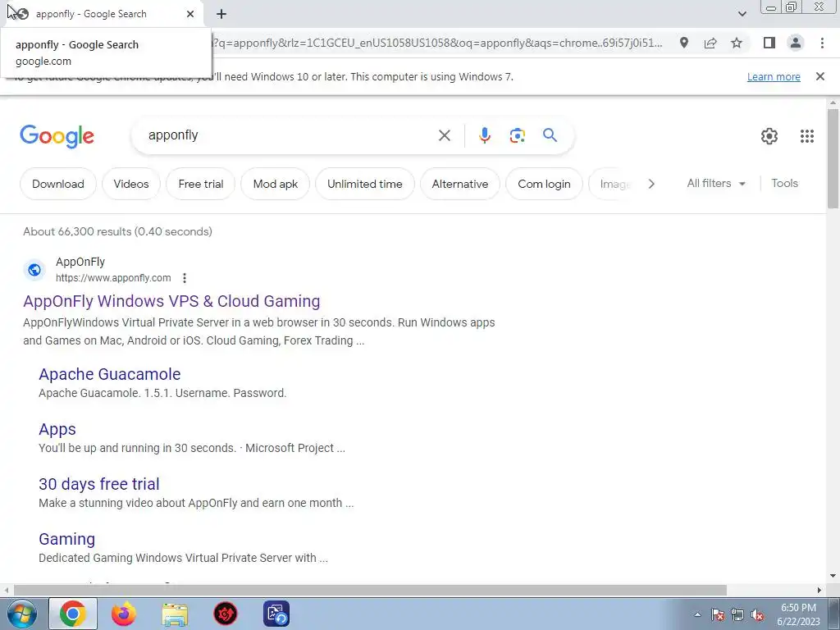Select the Alternative filter chip
Viewport: 840px width, 630px height.
(460, 184)
